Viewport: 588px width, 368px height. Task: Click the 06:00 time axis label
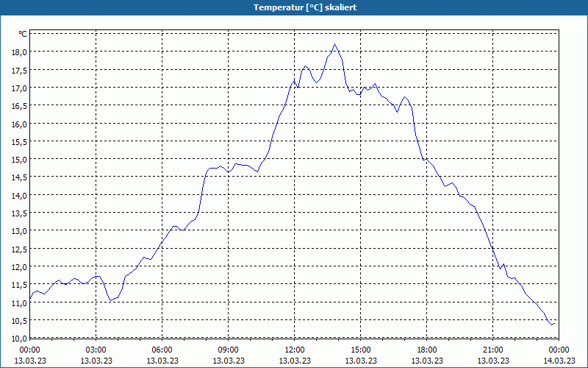coord(162,350)
